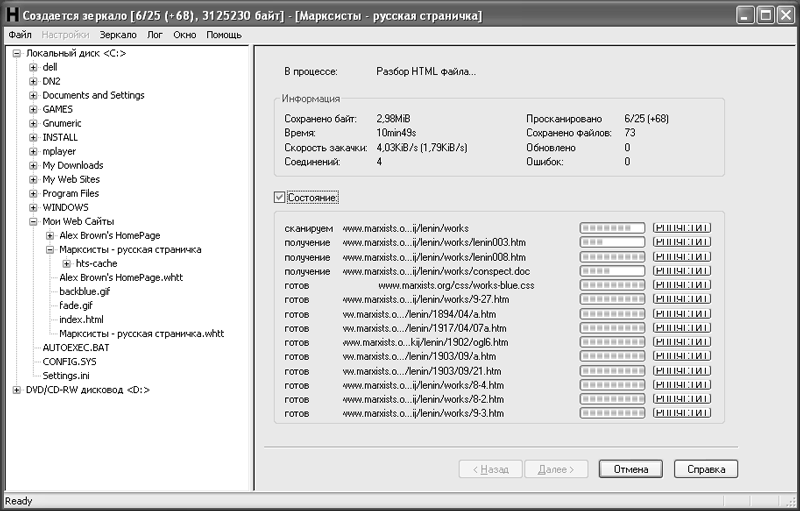Skip the lenin003.htm download
The height and width of the screenshot is (511, 800).
pyautogui.click(x=681, y=243)
